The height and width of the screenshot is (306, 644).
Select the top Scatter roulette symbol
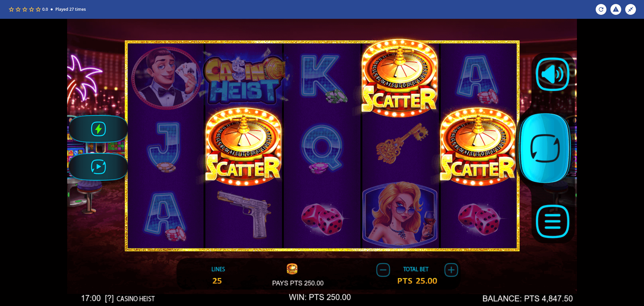(x=399, y=78)
